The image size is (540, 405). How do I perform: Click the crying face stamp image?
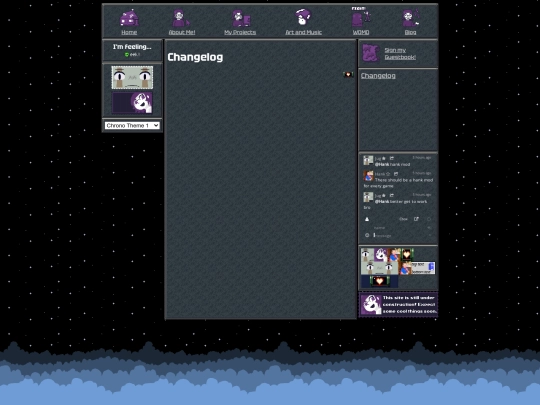pyautogui.click(x=132, y=77)
